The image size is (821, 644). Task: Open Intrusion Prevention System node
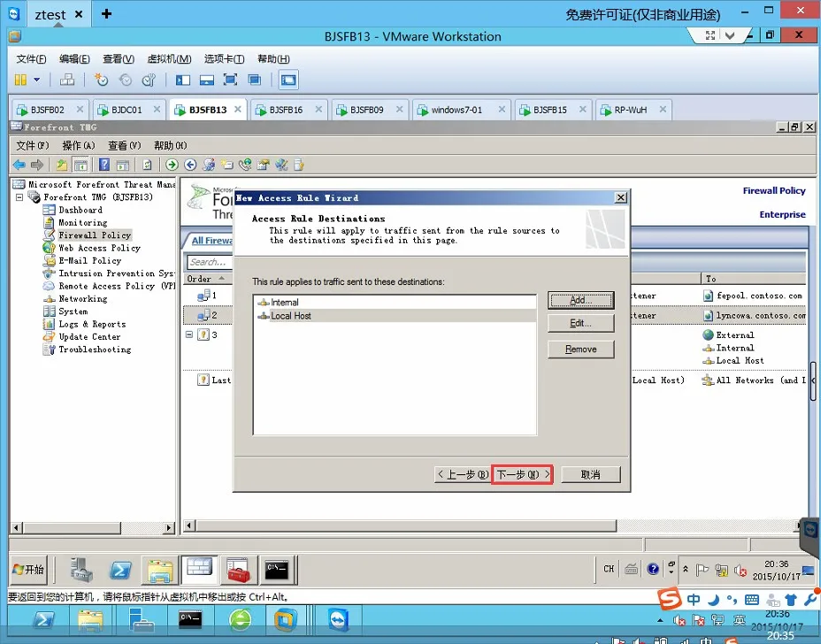[116, 273]
